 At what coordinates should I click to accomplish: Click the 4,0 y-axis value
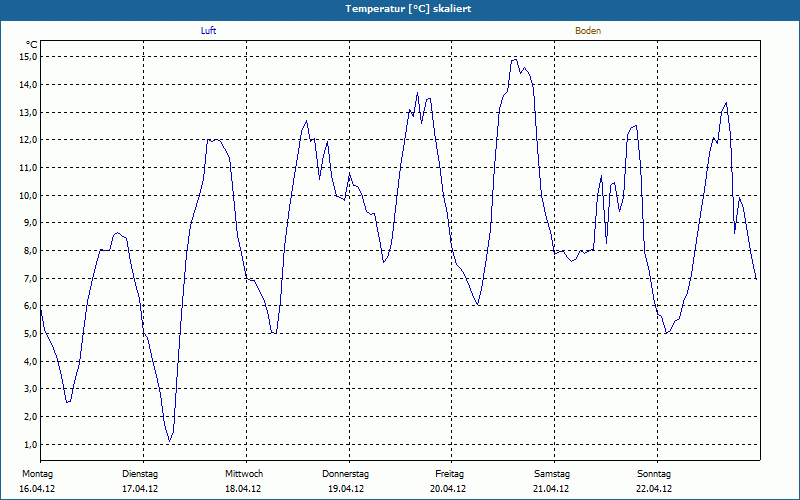pos(31,362)
